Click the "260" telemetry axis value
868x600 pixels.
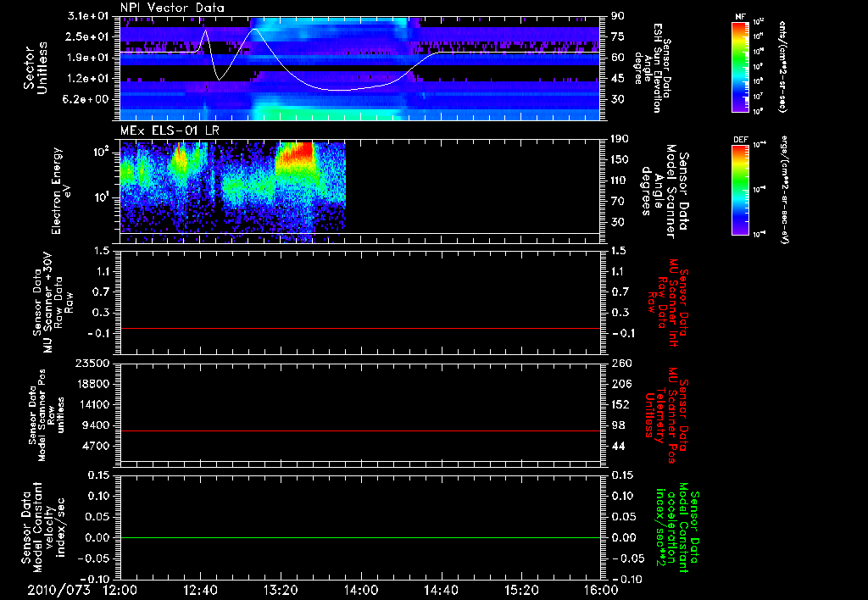(621, 363)
